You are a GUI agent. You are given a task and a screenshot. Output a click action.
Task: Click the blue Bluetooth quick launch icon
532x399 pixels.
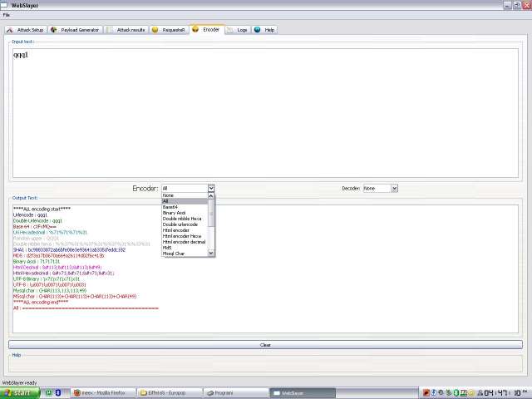[57, 392]
